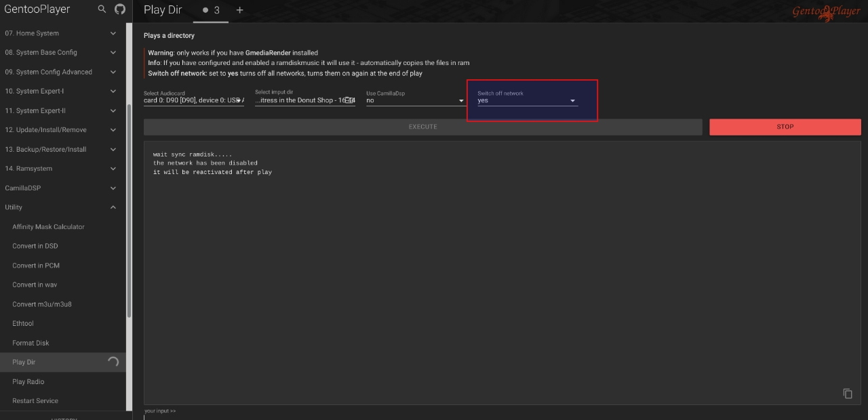The height and width of the screenshot is (420, 868).
Task: Expand the 13. Backup/Restore/Install section
Action: tap(63, 149)
